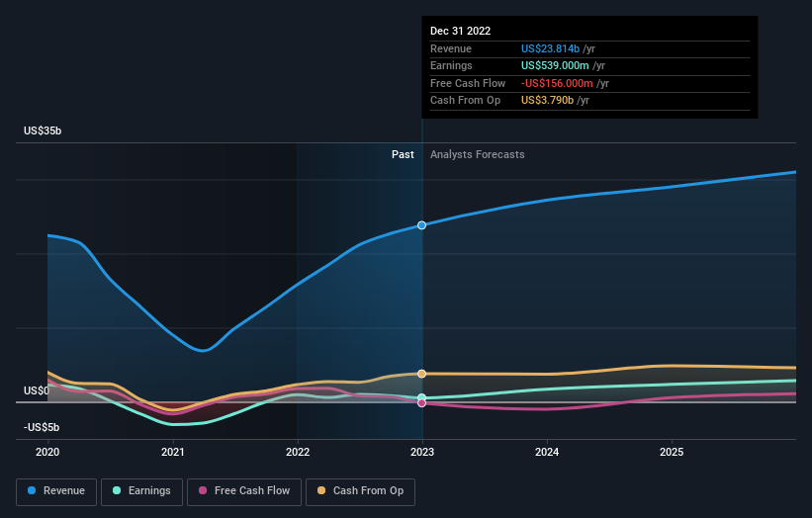Click the blue Revenue legend dot
The image size is (812, 518).
tap(32, 490)
